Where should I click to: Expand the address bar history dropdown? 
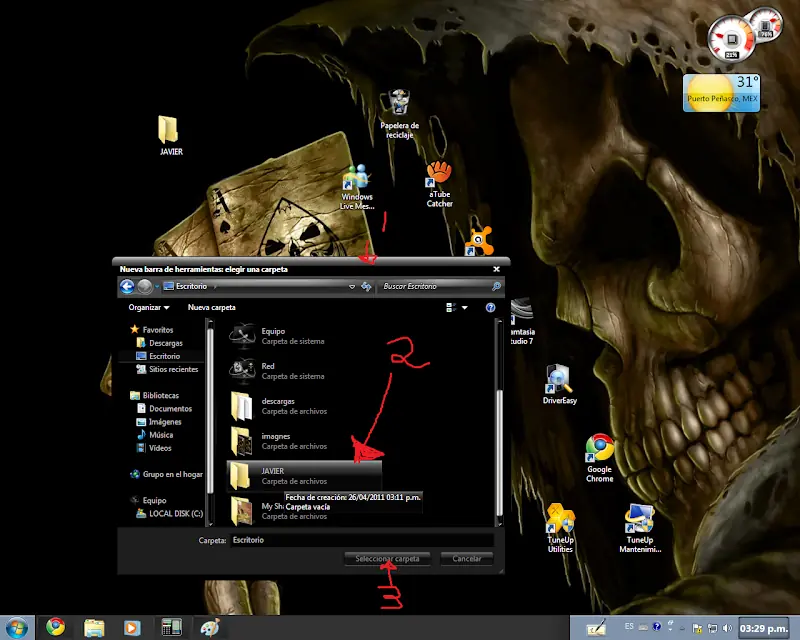(352, 287)
